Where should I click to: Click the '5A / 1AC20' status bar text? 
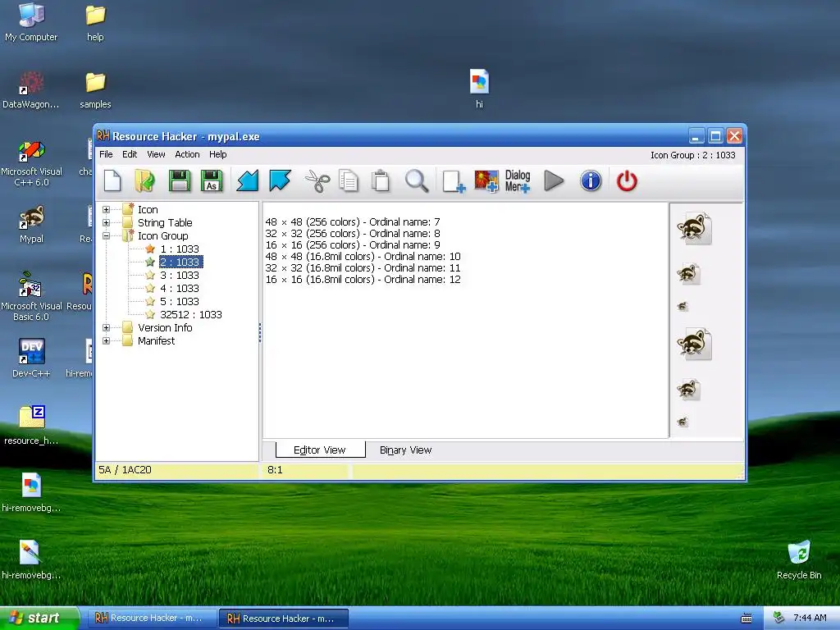(125, 470)
